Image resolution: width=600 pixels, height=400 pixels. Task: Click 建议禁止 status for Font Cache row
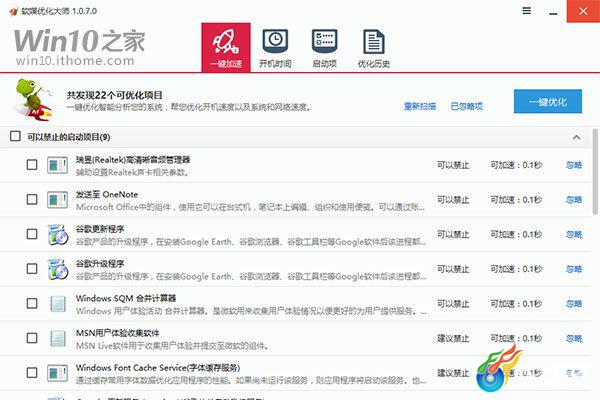453,373
